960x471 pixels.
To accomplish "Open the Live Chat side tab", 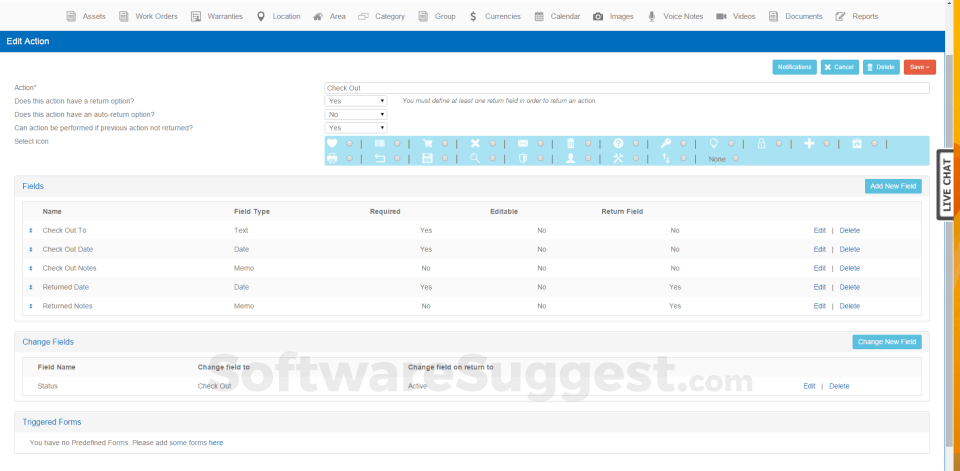I will 947,184.
